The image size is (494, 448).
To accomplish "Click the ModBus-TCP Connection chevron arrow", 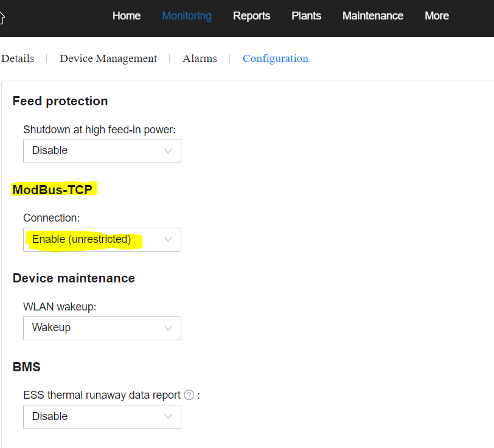I will click(169, 240).
